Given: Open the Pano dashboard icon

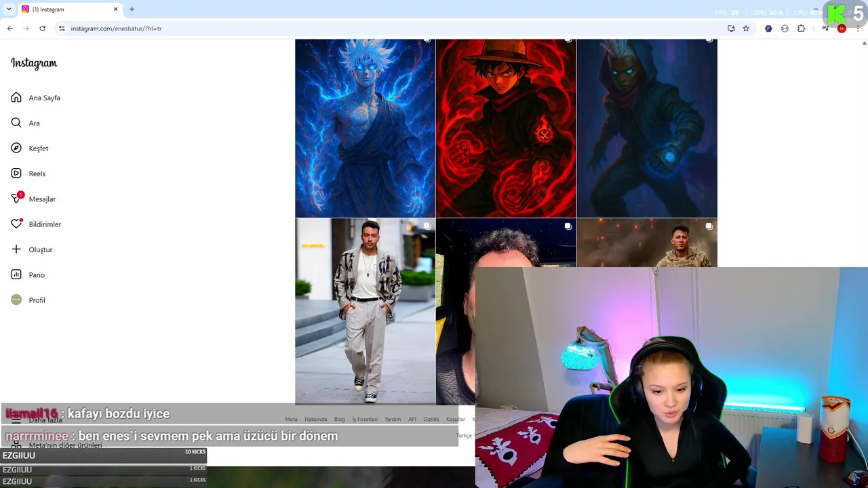Looking at the screenshot, I should tap(16, 274).
